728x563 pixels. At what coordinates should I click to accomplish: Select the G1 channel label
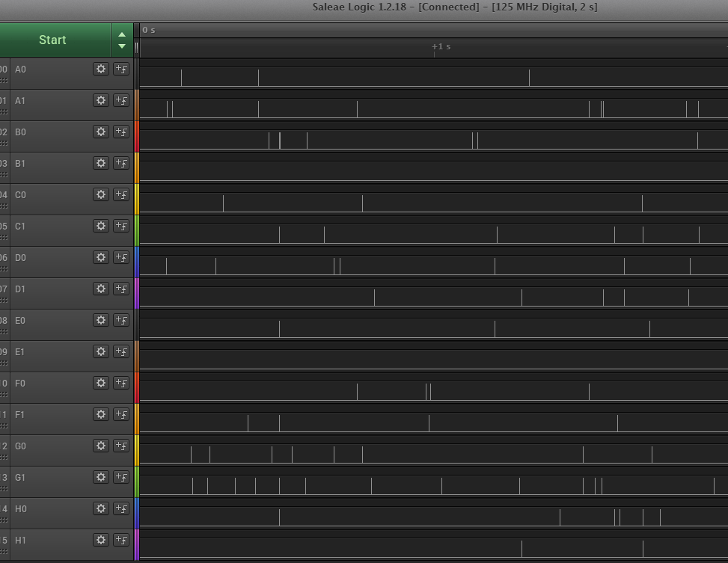click(x=20, y=478)
